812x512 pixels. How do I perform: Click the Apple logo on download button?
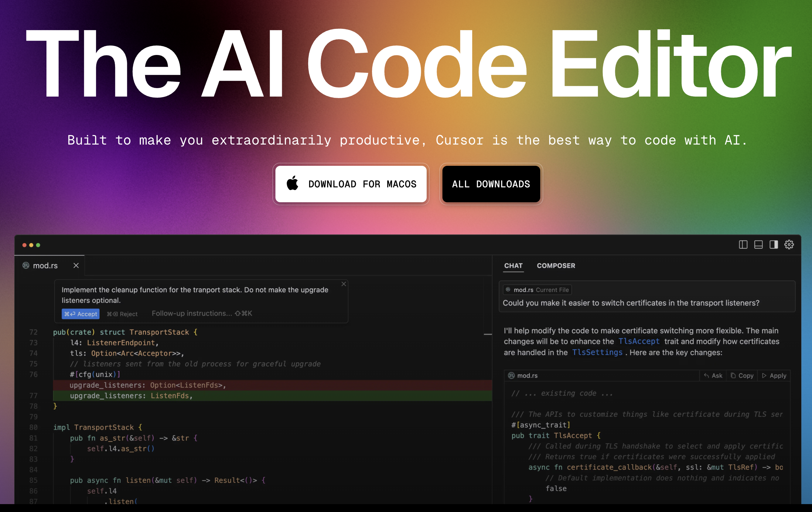tap(292, 184)
